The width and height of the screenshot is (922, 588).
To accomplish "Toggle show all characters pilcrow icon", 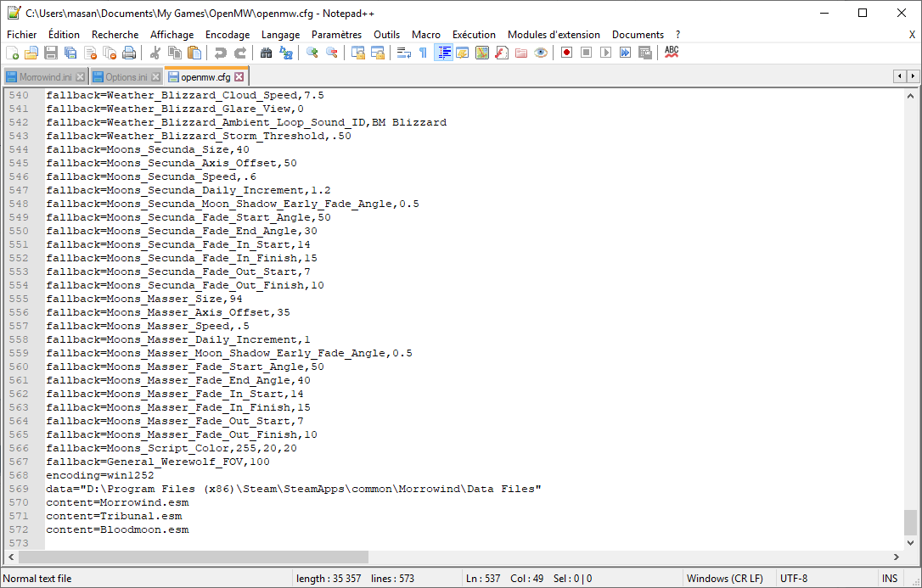I will pyautogui.click(x=424, y=53).
